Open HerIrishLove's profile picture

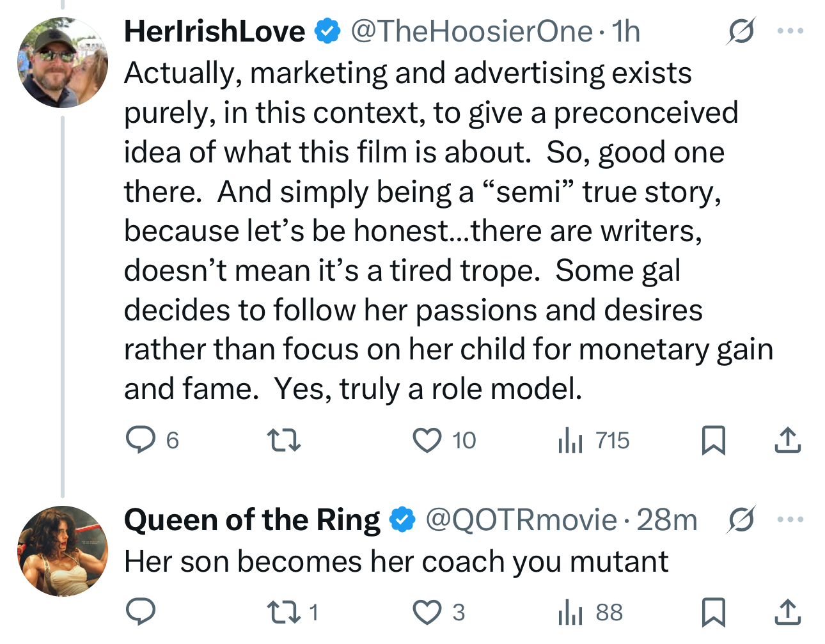[x=63, y=63]
